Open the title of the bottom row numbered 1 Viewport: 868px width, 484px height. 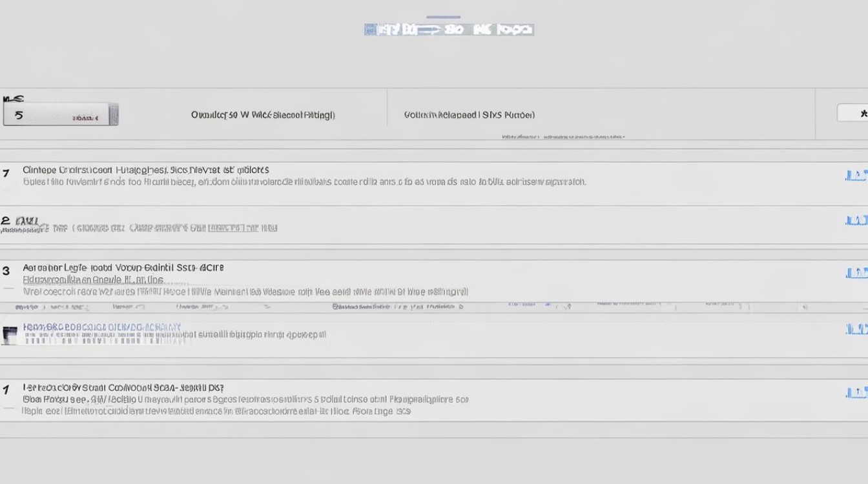[123, 388]
